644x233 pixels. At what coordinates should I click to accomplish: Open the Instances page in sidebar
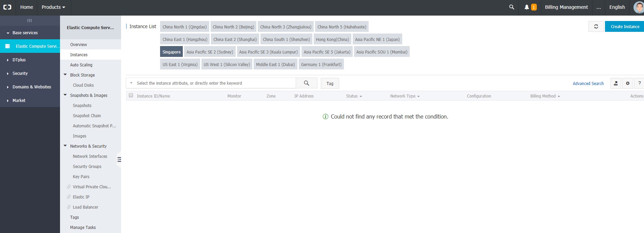[79, 55]
